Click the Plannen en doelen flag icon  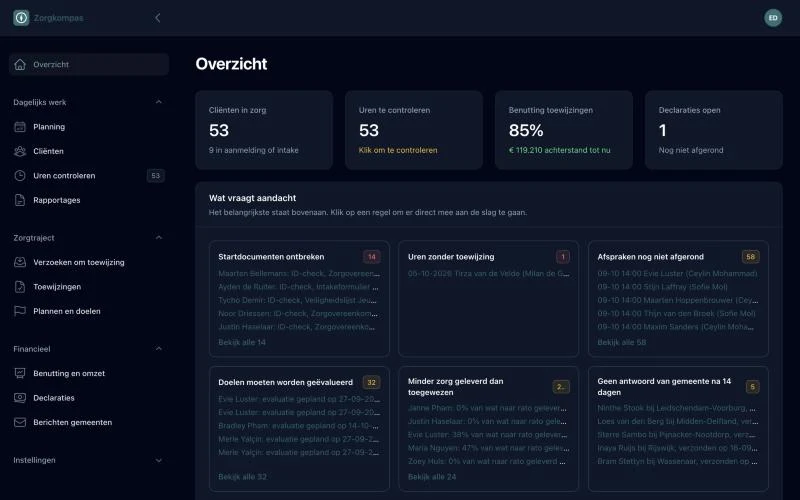20,311
